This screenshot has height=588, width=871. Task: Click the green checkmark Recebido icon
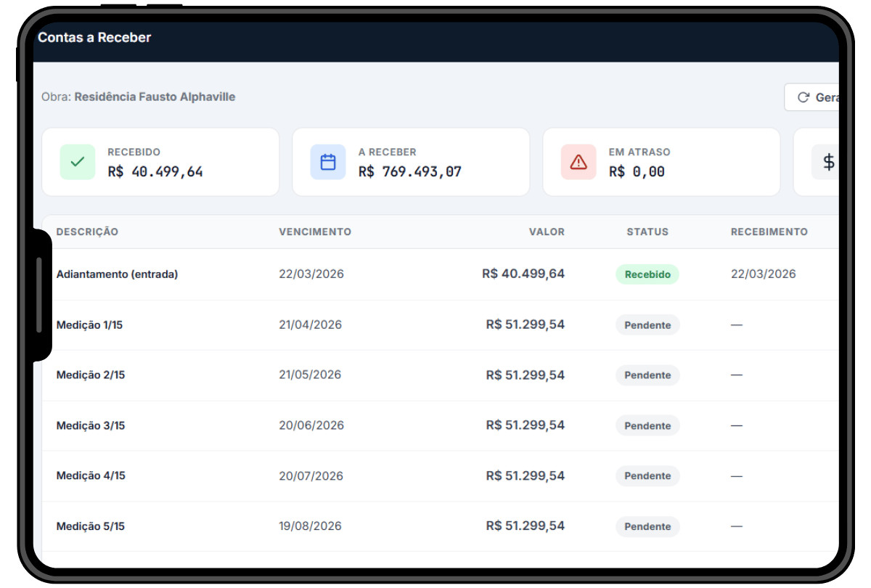point(78,162)
